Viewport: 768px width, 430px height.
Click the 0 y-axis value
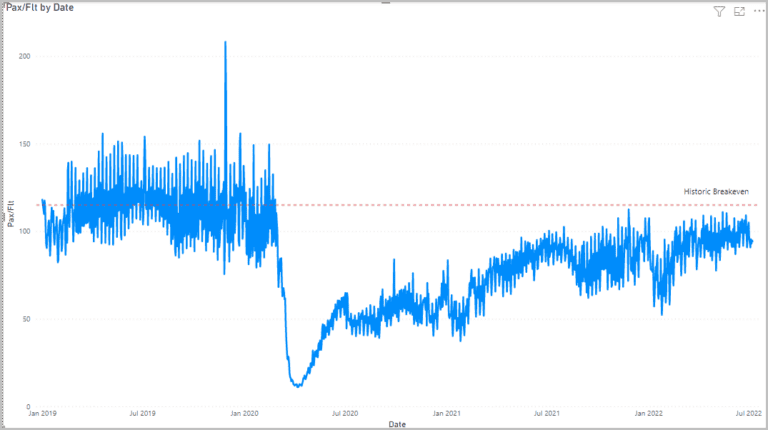(28, 406)
